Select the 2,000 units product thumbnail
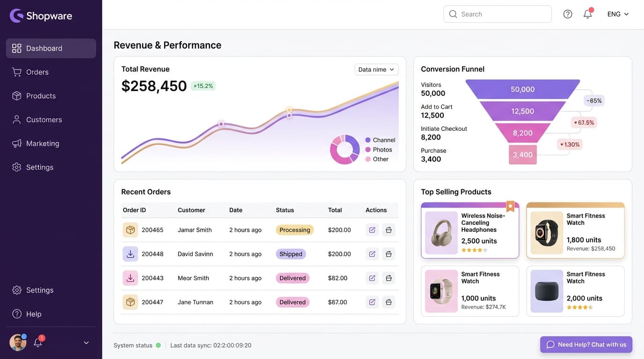 click(547, 291)
